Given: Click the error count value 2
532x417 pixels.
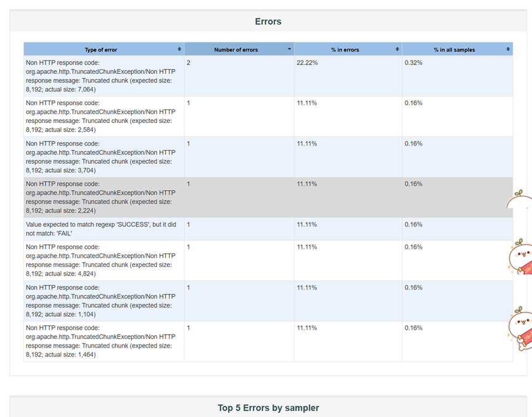Looking at the screenshot, I should pos(188,63).
